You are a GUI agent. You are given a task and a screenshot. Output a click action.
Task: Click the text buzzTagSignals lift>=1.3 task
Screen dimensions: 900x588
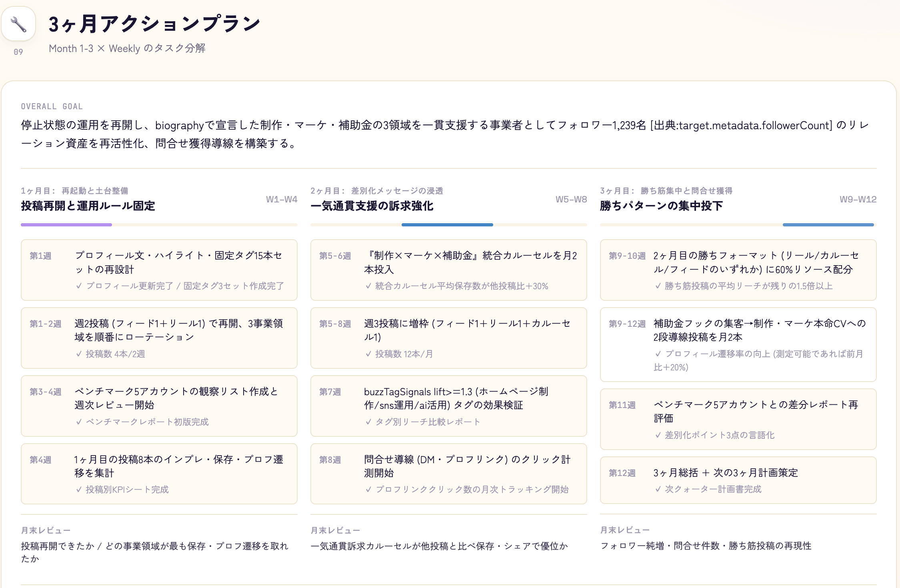pyautogui.click(x=456, y=398)
